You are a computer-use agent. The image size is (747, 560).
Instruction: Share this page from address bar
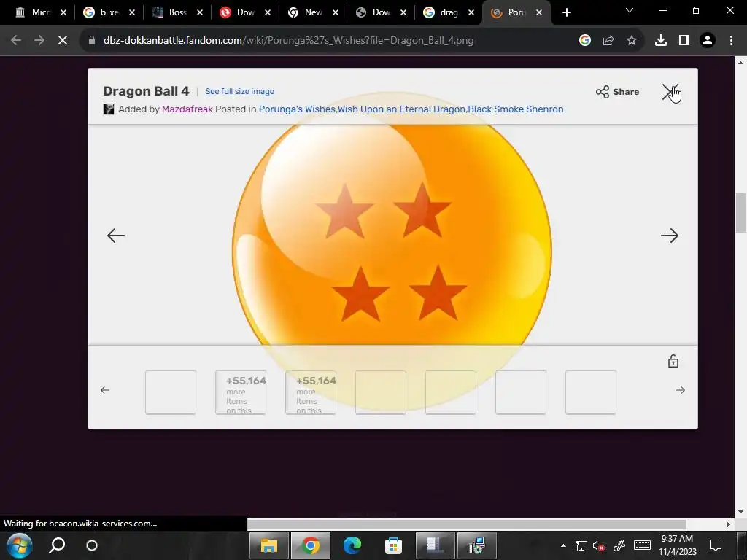click(x=608, y=41)
